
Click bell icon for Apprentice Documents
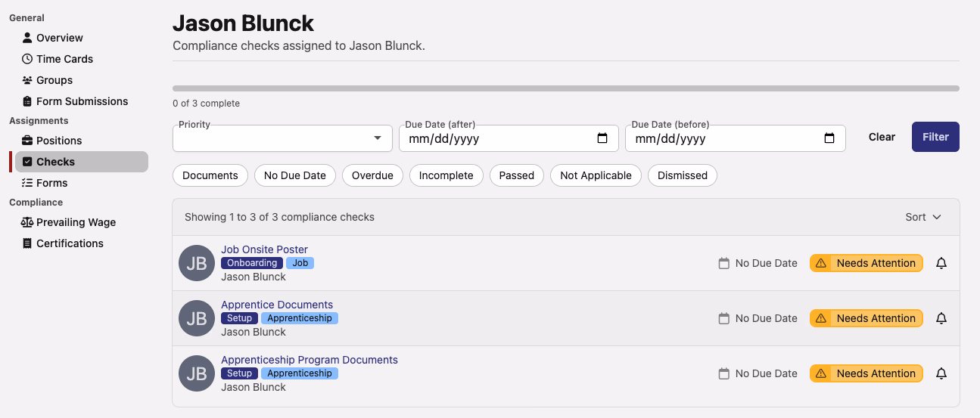[x=941, y=318]
